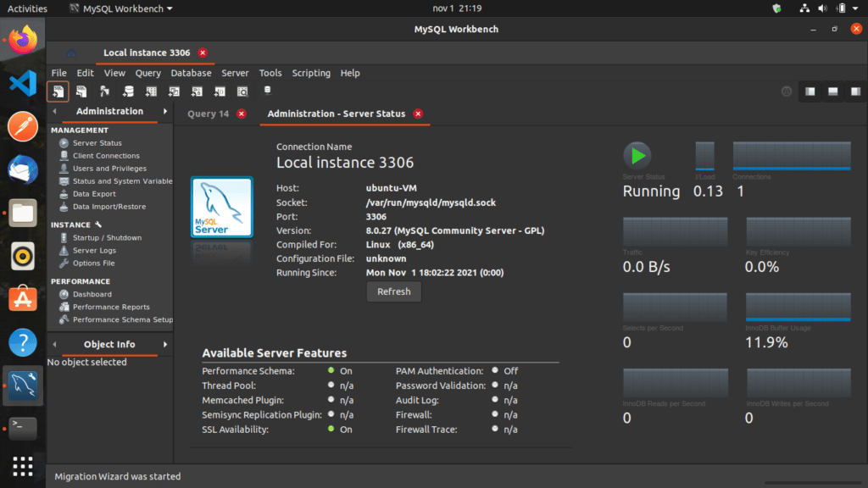Open Users and Privileges in Management
868x488 pixels.
108,169
